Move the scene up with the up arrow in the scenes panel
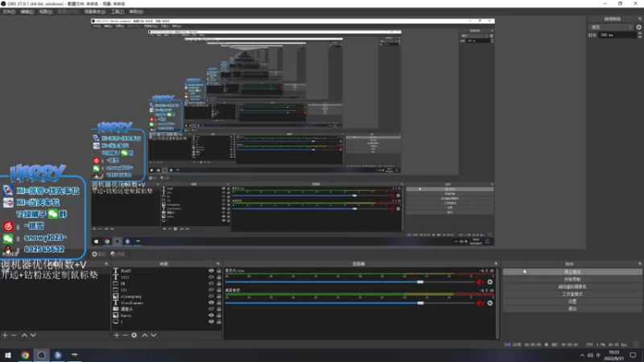 pyautogui.click(x=24, y=335)
